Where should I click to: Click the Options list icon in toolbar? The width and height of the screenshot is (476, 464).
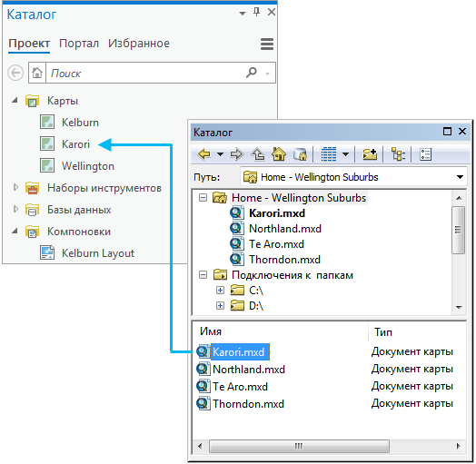tap(426, 154)
